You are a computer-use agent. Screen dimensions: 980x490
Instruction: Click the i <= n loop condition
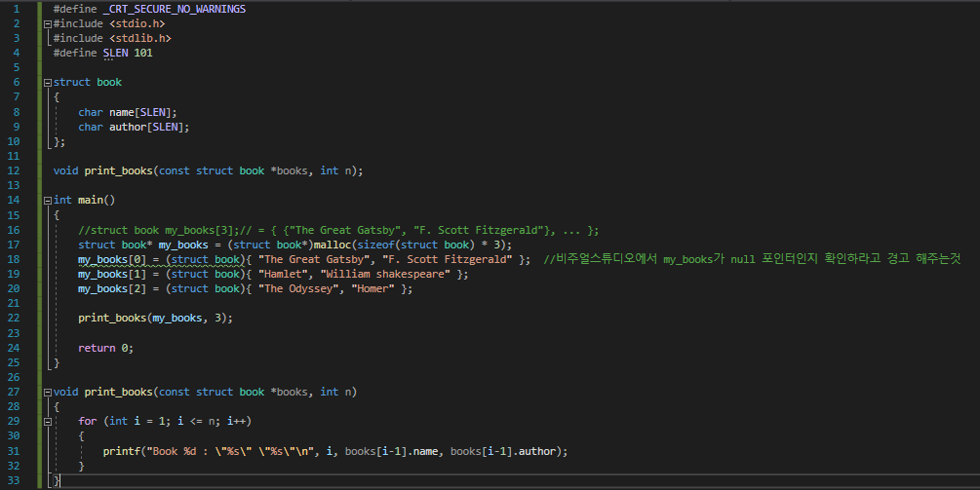pyautogui.click(x=198, y=422)
